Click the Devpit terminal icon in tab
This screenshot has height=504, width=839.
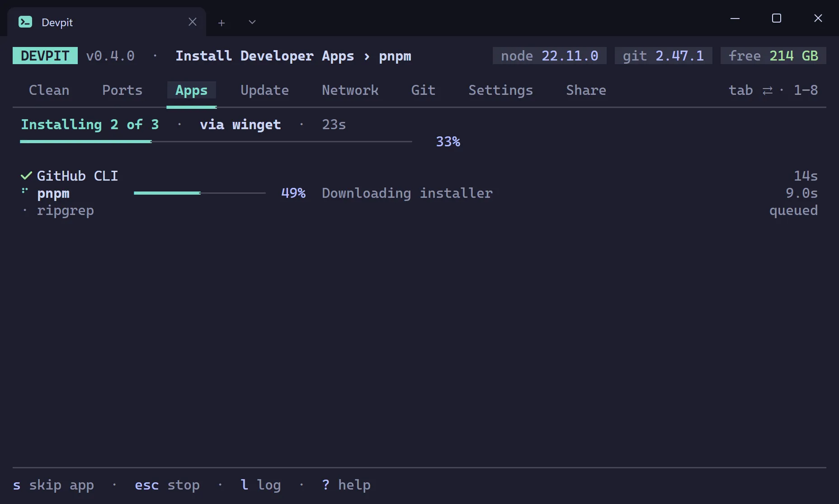[25, 22]
